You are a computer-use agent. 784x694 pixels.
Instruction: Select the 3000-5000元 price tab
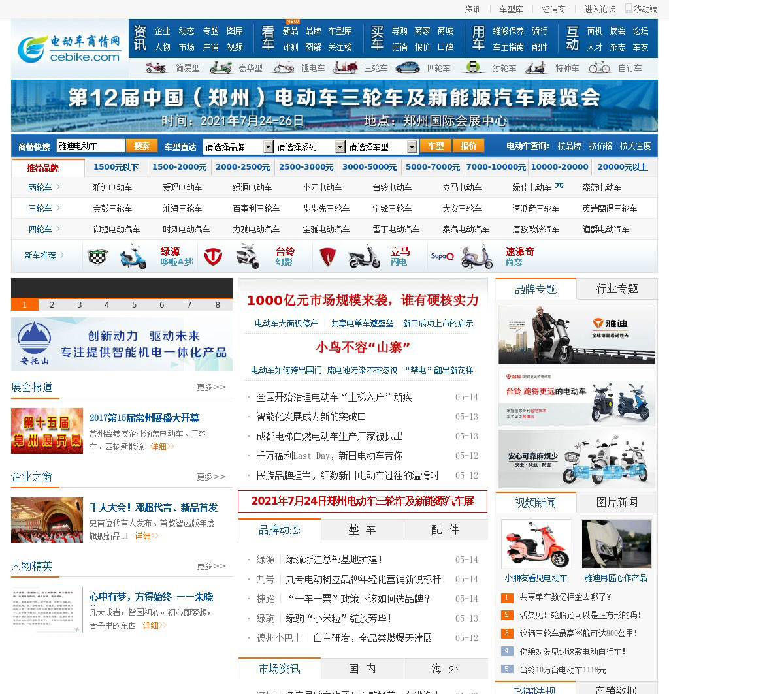tap(370, 167)
